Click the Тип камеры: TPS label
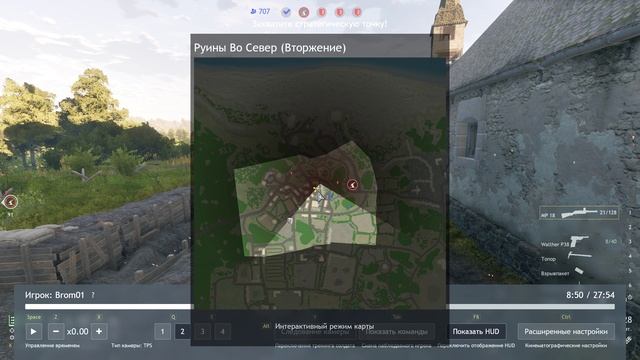Viewport: 640px width, 360px height. [131, 346]
